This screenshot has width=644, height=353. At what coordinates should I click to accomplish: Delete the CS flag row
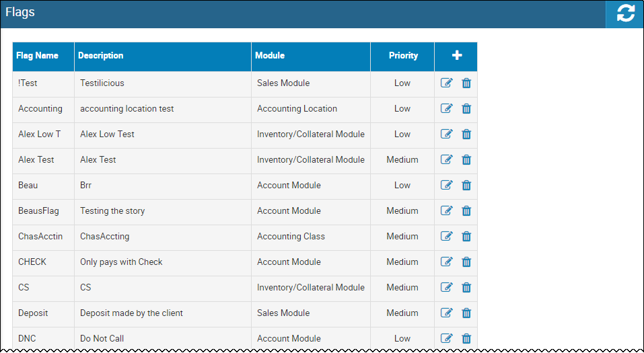(x=466, y=288)
